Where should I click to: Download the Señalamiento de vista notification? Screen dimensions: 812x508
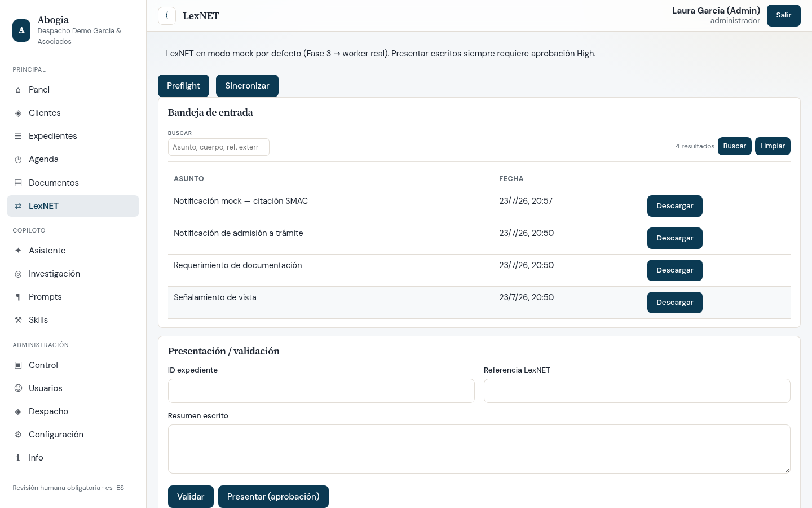click(675, 303)
